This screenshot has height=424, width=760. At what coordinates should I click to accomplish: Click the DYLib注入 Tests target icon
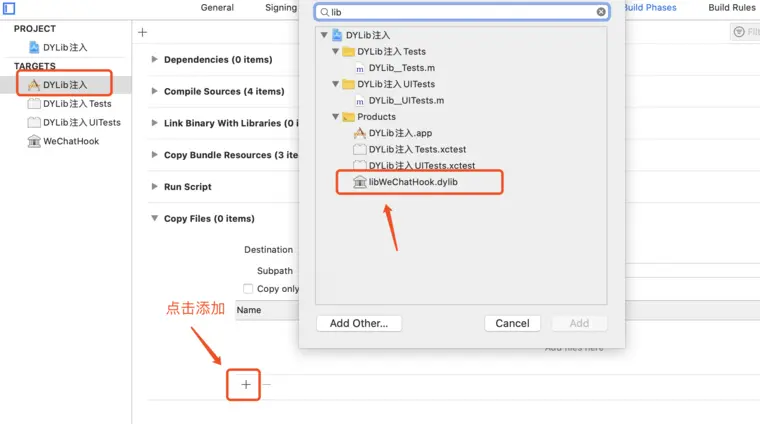pos(34,103)
